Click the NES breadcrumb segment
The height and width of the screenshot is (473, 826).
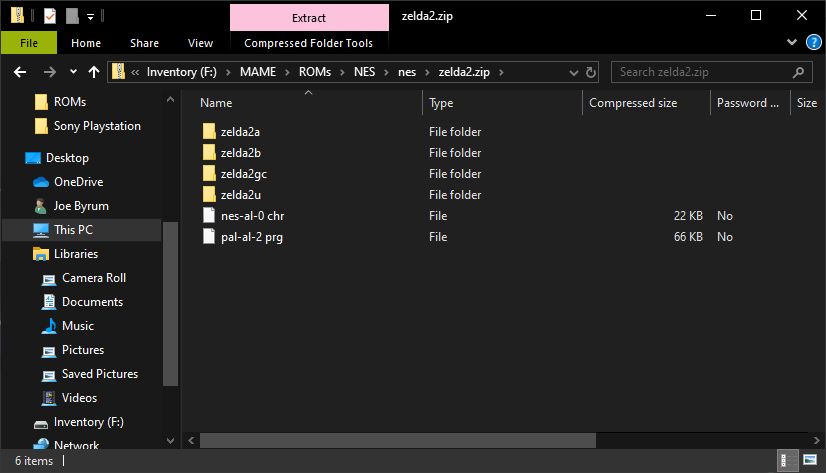coord(365,72)
